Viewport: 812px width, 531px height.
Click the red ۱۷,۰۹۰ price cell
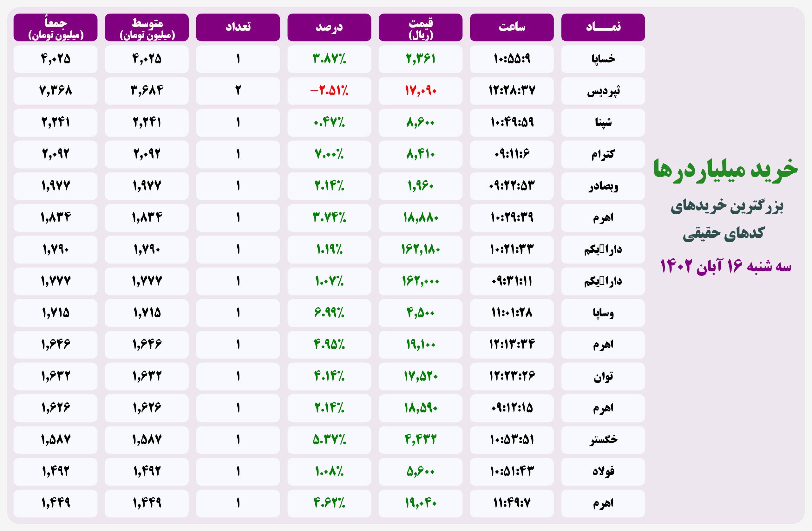[420, 91]
